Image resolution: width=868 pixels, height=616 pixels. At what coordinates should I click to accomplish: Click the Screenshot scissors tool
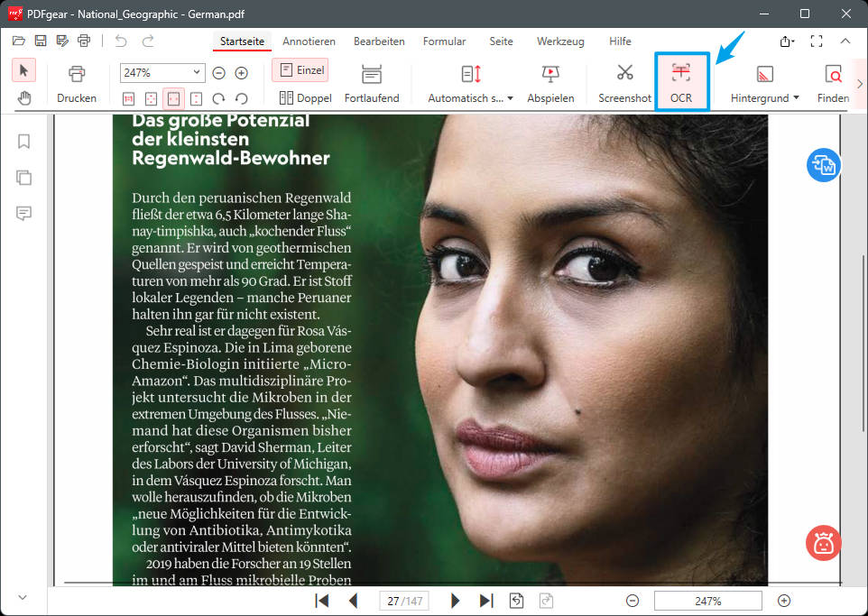tap(624, 84)
